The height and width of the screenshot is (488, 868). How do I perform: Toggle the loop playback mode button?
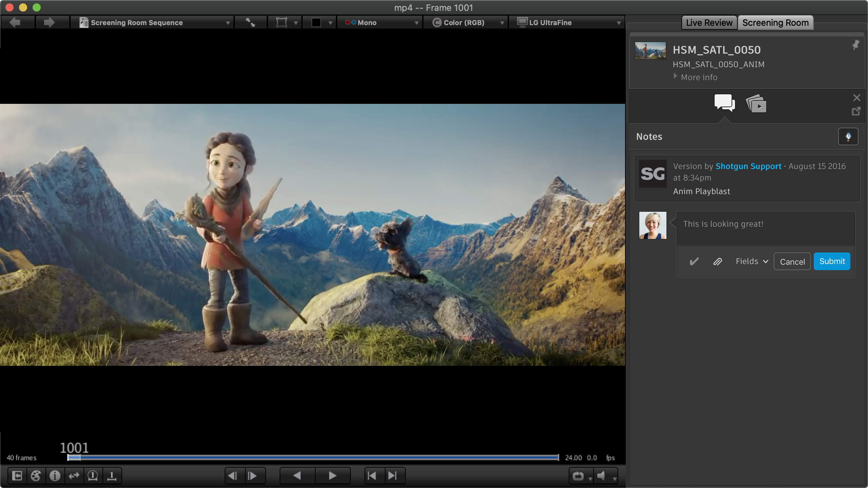click(578, 476)
